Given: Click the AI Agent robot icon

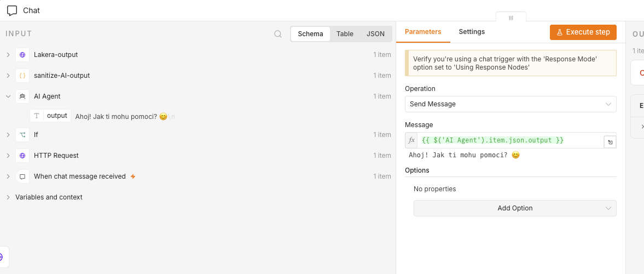Looking at the screenshot, I should (x=22, y=96).
